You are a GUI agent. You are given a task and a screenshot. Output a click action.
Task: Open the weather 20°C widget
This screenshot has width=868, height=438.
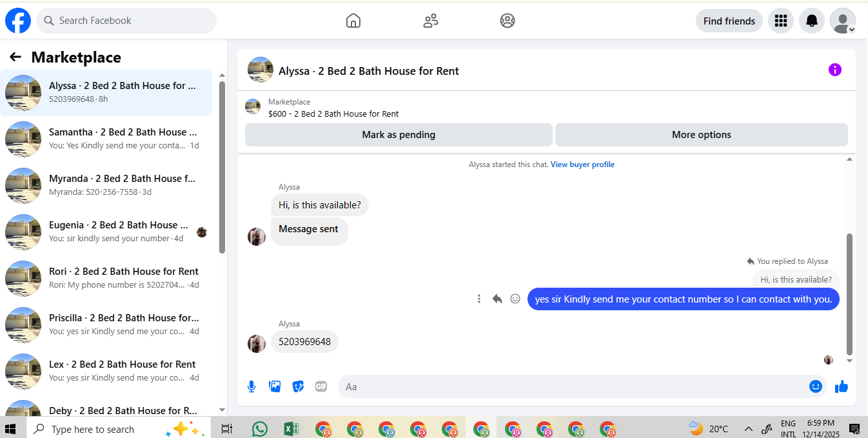tap(707, 428)
